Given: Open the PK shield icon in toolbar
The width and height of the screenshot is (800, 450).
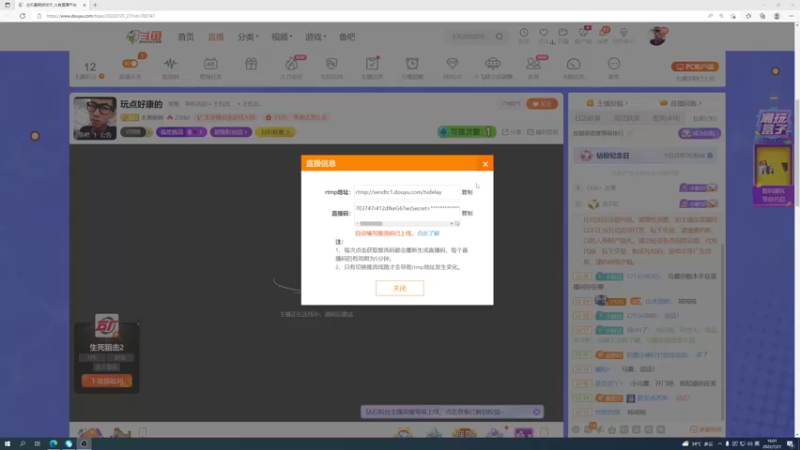Looking at the screenshot, I should [x=332, y=64].
